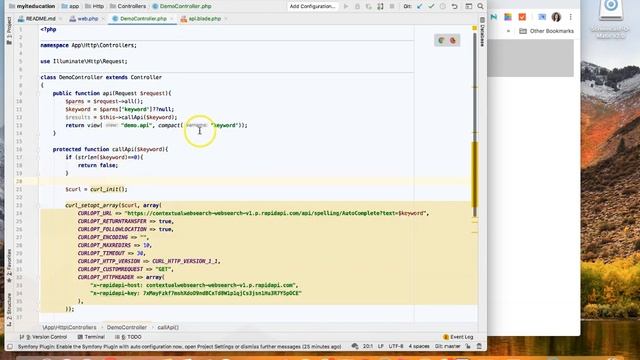Click the DemoController breadcrumb below the editor
Screen dimensions: 640x360
coord(127,327)
